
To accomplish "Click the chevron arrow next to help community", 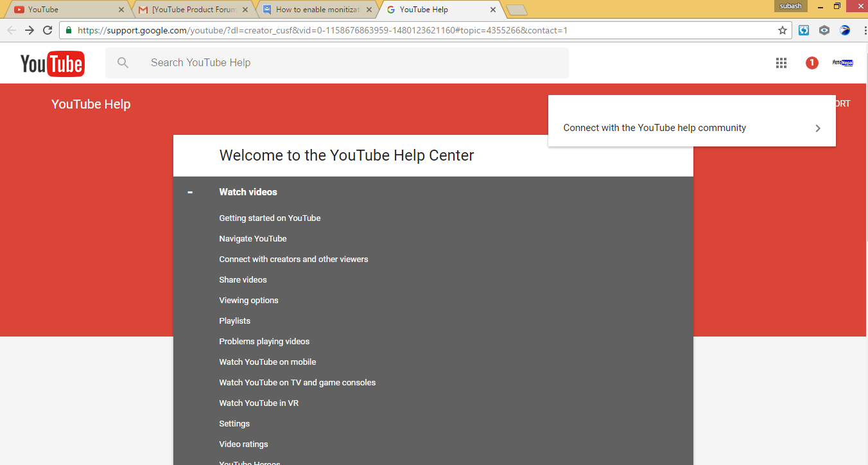I will pyautogui.click(x=818, y=128).
